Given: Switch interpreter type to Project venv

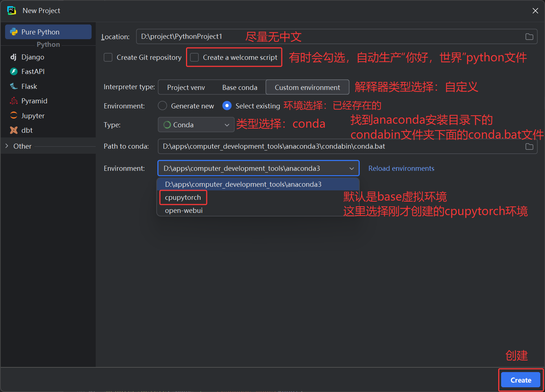Looking at the screenshot, I should [186, 87].
